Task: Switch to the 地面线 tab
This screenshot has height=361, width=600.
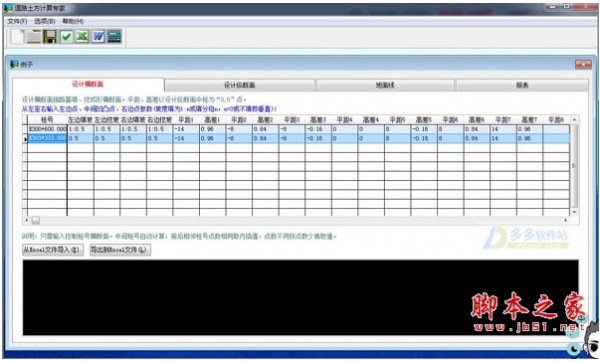Action: (385, 85)
